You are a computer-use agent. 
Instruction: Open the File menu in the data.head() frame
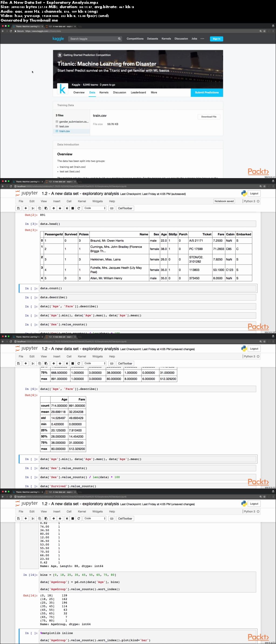21,201
